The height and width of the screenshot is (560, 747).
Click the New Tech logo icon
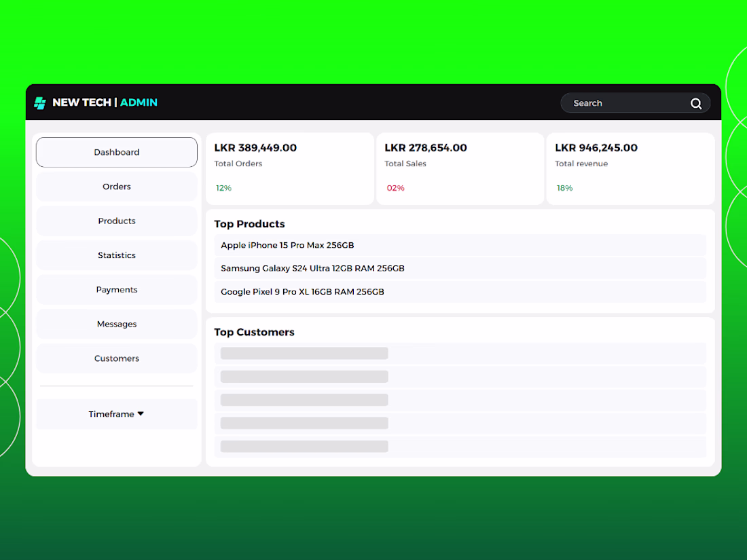[x=40, y=103]
